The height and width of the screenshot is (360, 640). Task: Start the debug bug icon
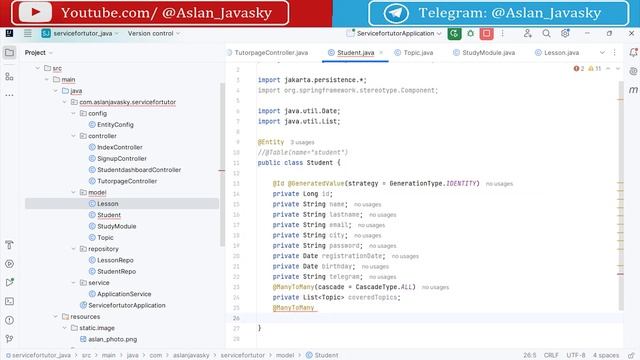471,33
